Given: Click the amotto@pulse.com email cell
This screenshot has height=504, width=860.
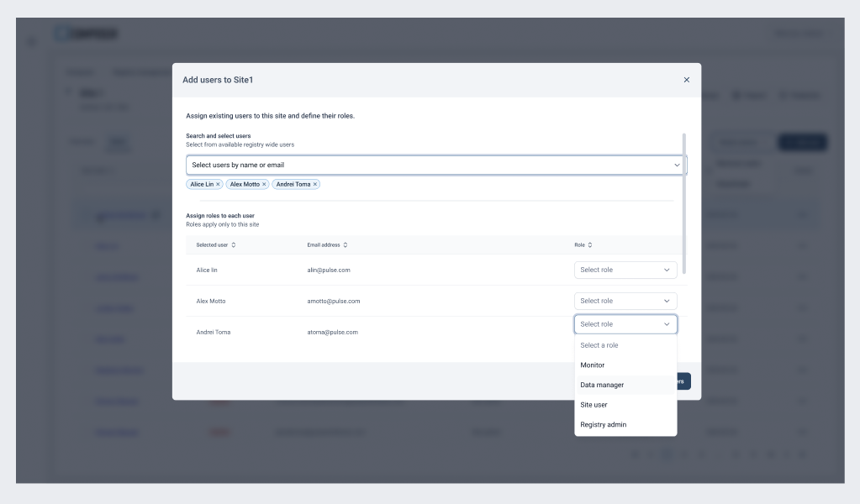Looking at the screenshot, I should [334, 302].
